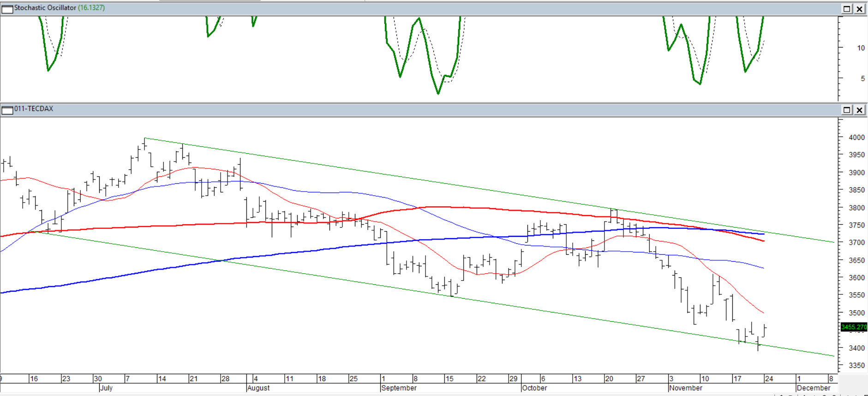Close the Stochastic Oscillator panel
The image size is (868, 396).
pyautogui.click(x=859, y=9)
